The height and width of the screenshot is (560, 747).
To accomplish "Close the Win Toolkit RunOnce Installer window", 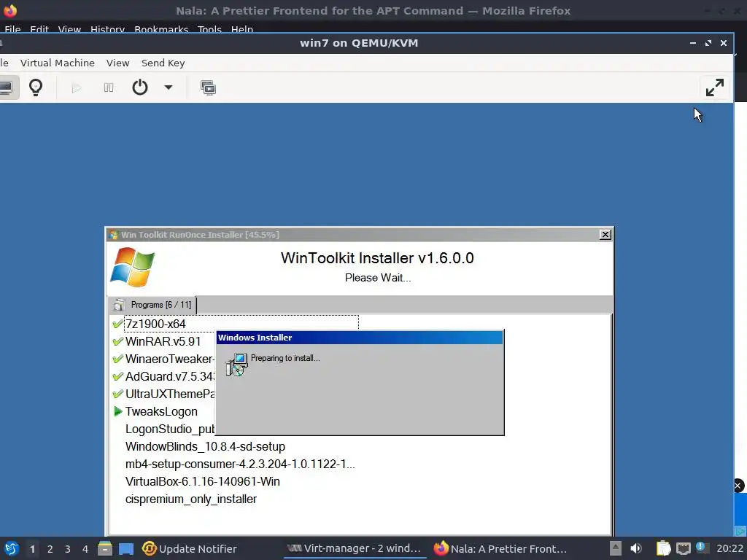I will coord(605,234).
